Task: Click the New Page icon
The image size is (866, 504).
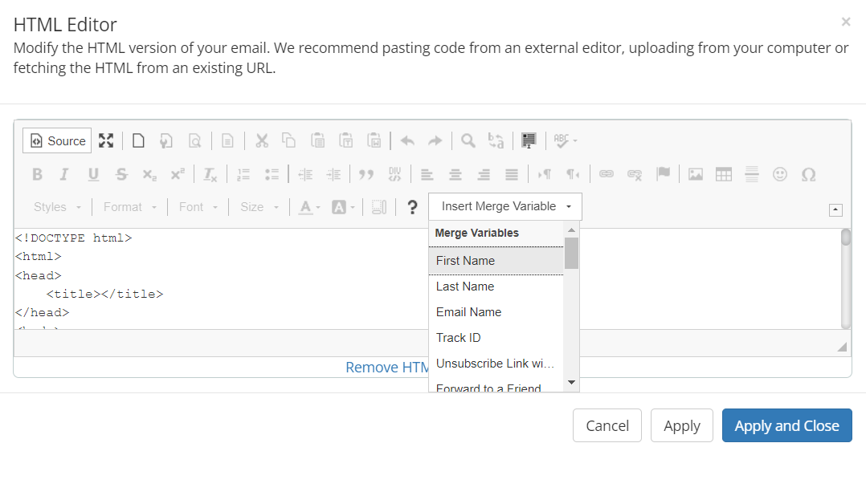Action: point(139,140)
